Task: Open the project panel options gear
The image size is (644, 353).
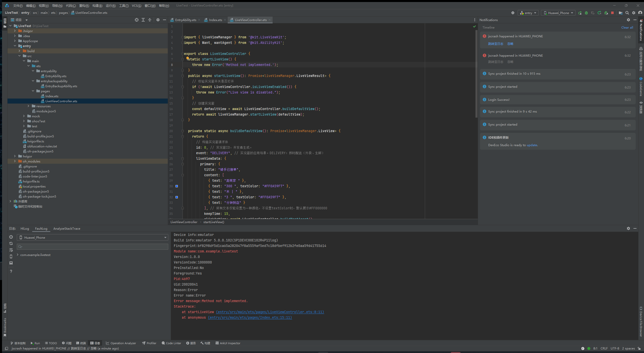Action: pyautogui.click(x=158, y=20)
